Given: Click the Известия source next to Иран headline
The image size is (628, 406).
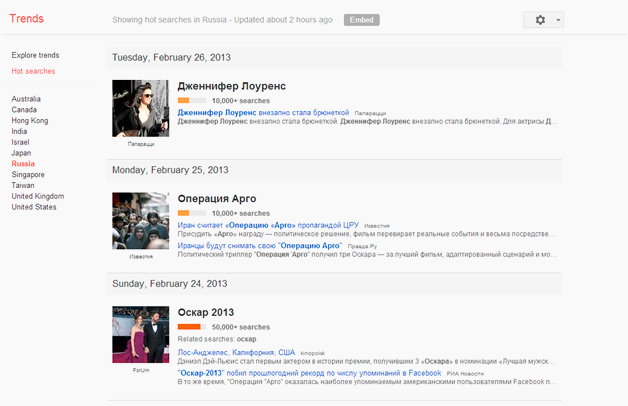Looking at the screenshot, I should 377,226.
